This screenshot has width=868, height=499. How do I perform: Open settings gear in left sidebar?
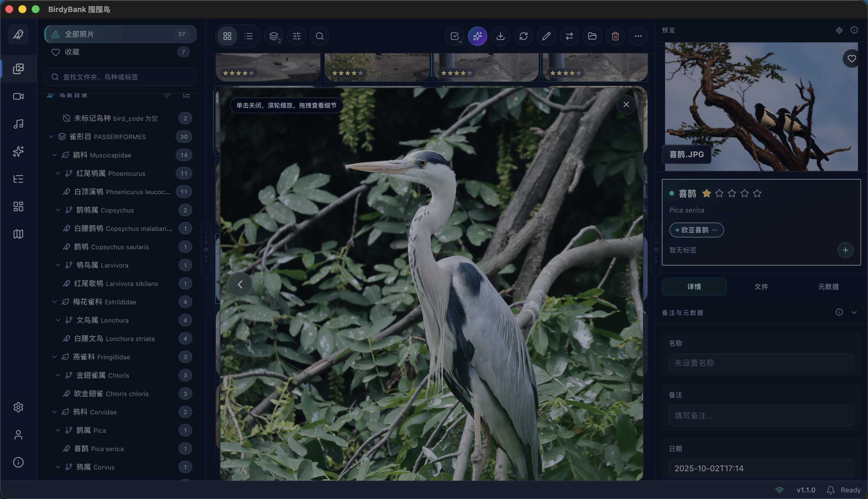[x=18, y=407]
